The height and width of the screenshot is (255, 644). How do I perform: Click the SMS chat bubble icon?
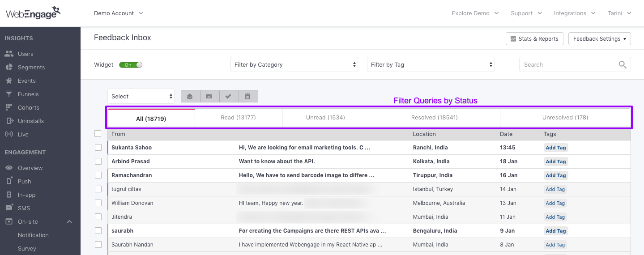(x=9, y=208)
